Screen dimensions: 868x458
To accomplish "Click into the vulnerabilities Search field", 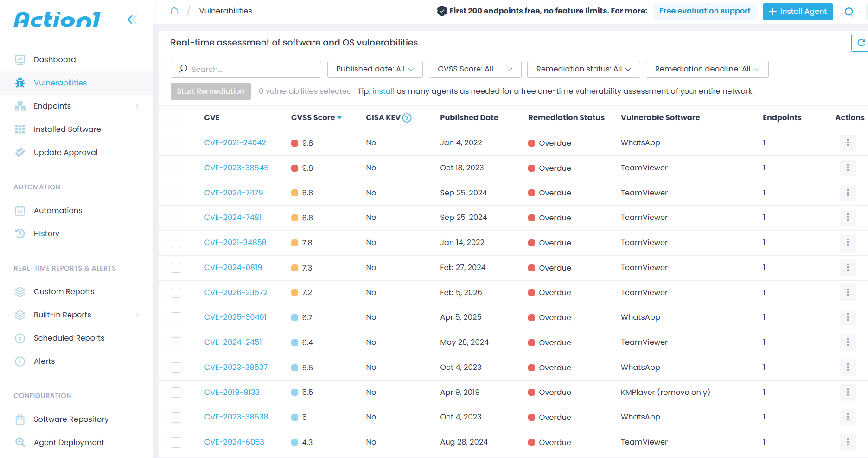I will point(246,69).
